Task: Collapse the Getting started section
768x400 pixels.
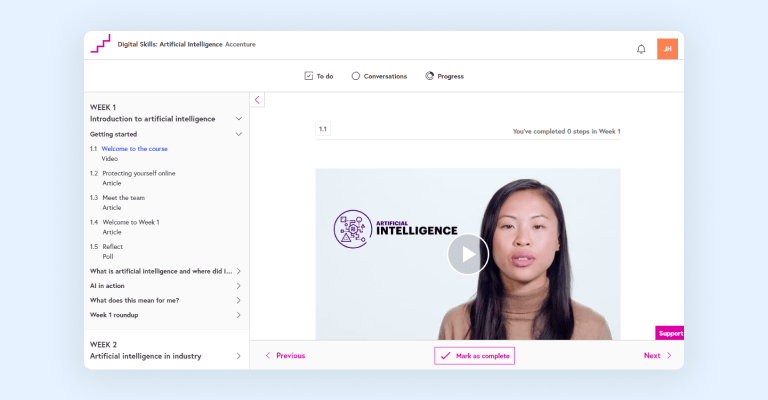Action: 238,134
